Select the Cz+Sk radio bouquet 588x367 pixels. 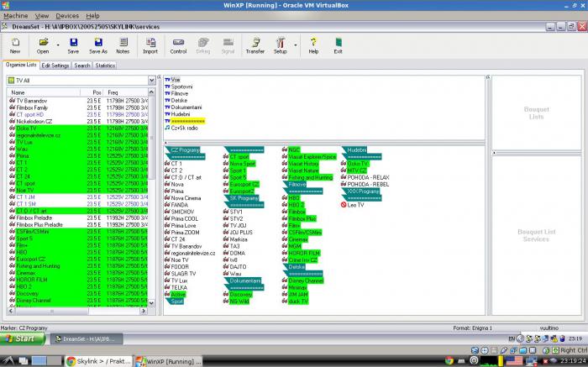pos(181,128)
